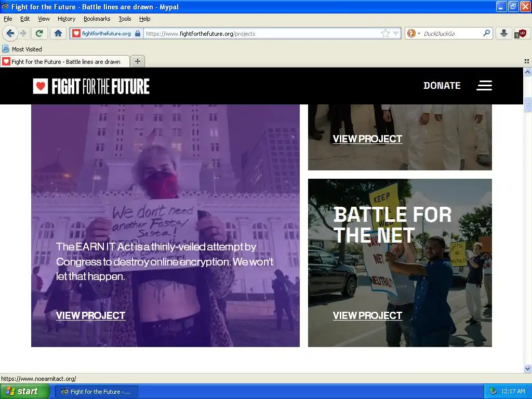
Task: Click the 12:17 AM taskbar clock
Action: (513, 392)
